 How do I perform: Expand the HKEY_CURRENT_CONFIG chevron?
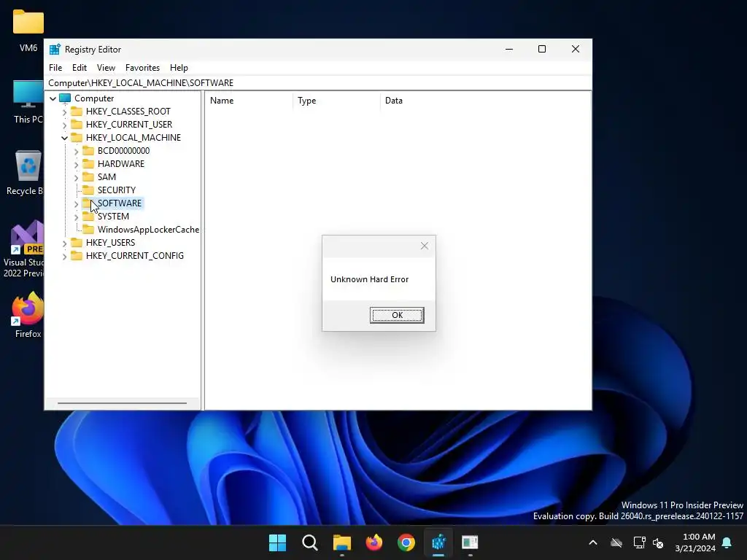64,256
